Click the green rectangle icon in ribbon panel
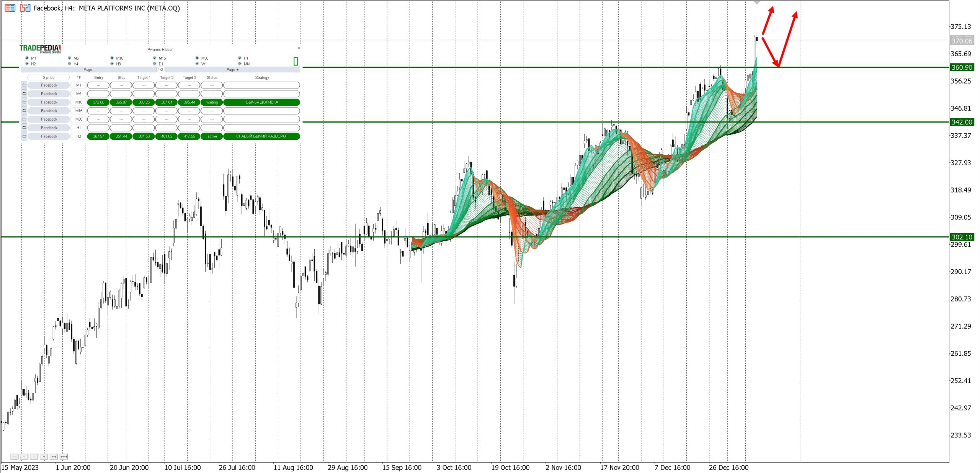980x473 pixels. tap(296, 61)
